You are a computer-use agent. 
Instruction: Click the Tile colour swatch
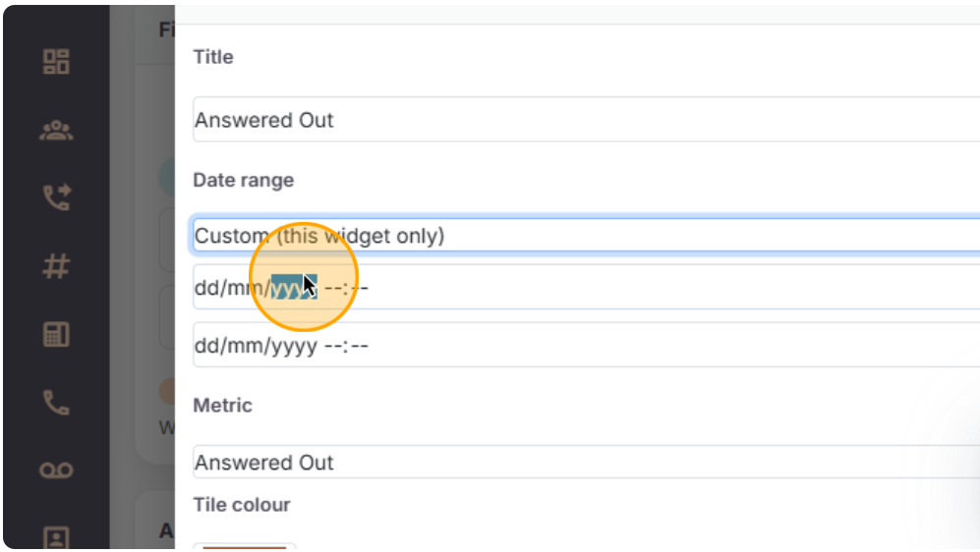[x=244, y=546]
